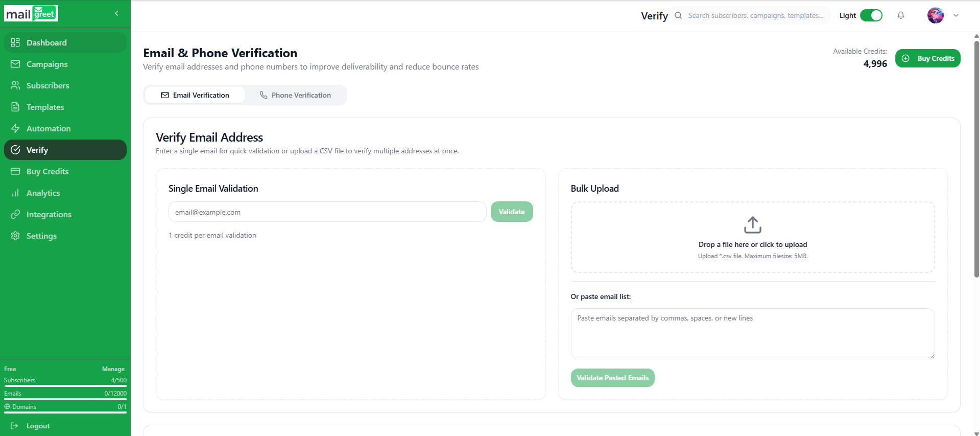Image resolution: width=980 pixels, height=436 pixels.
Task: Switch to the Phone Verification tab
Action: point(296,95)
